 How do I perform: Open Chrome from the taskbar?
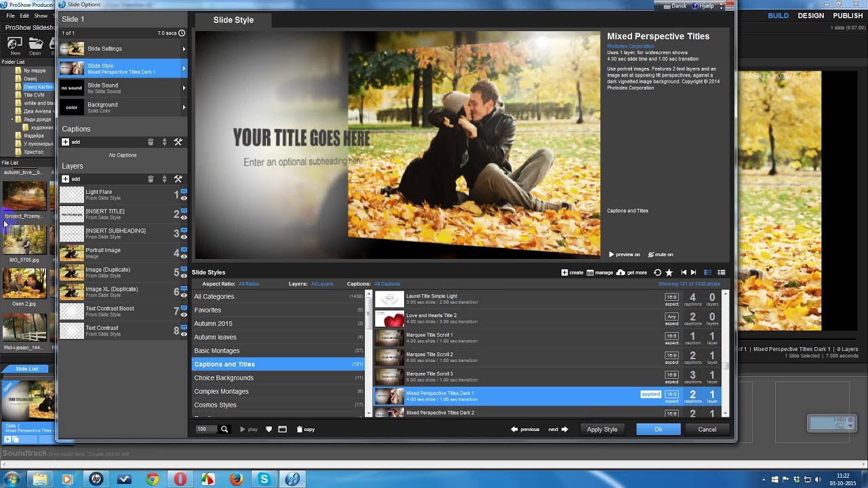point(152,479)
